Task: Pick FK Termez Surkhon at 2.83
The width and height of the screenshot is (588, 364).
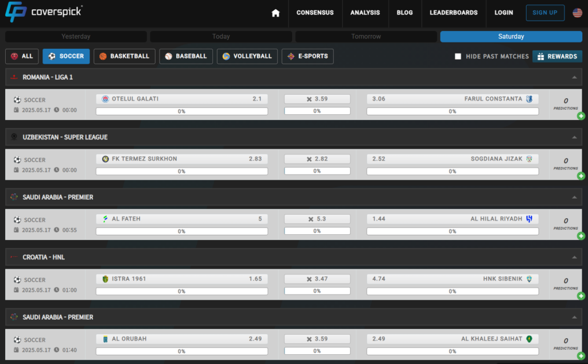Action: point(182,159)
